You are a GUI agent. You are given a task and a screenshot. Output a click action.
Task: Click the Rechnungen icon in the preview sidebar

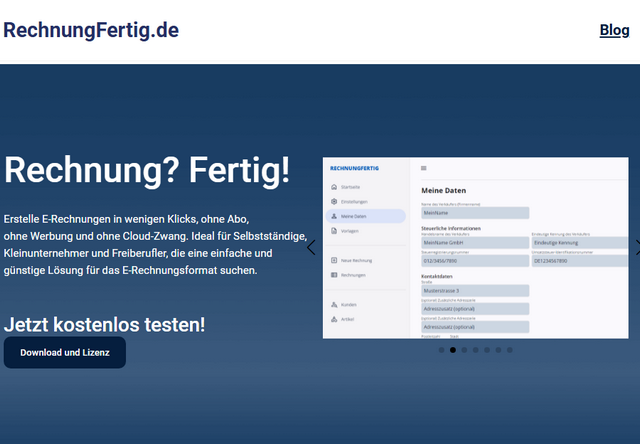click(334, 275)
